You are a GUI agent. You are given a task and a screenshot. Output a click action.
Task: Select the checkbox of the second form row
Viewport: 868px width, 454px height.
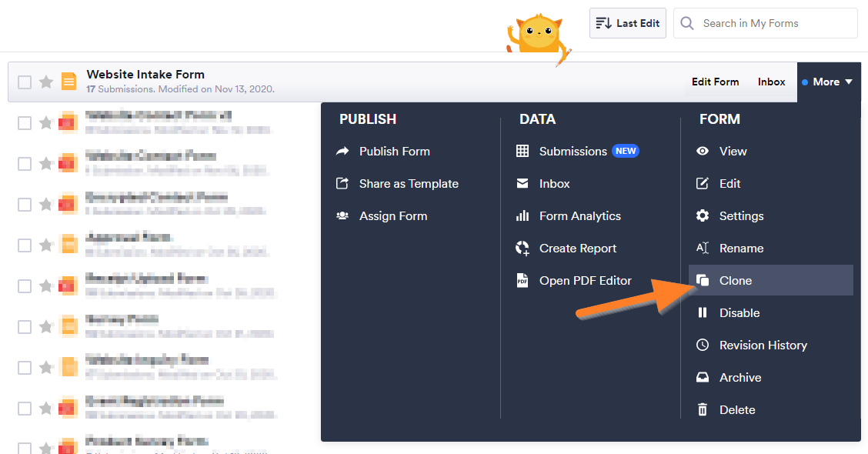click(25, 122)
